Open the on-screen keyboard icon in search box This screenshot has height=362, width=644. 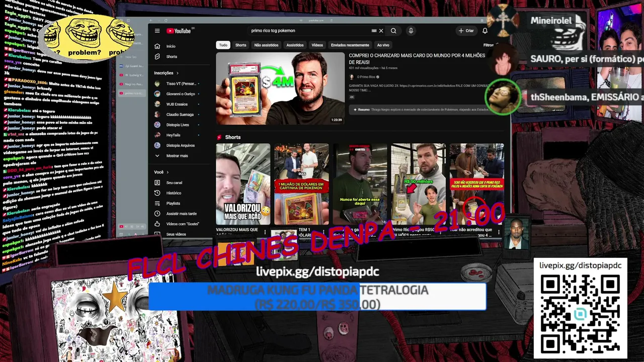tap(374, 31)
